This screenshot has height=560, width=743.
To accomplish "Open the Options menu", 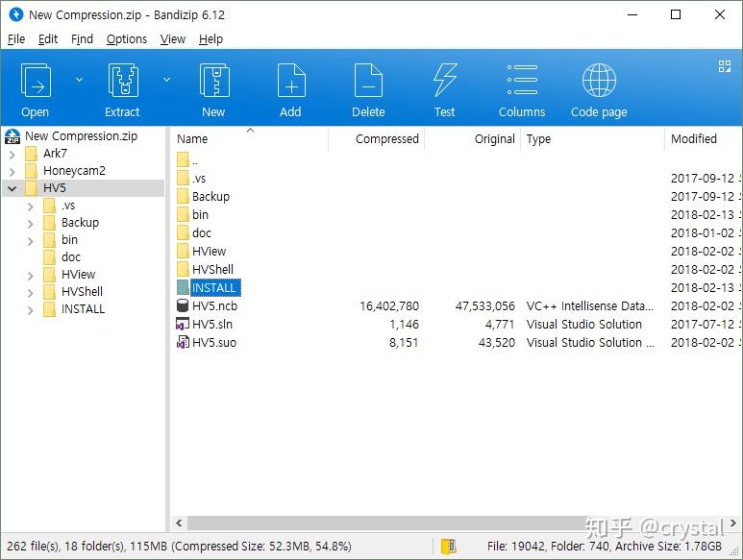I will click(x=127, y=38).
